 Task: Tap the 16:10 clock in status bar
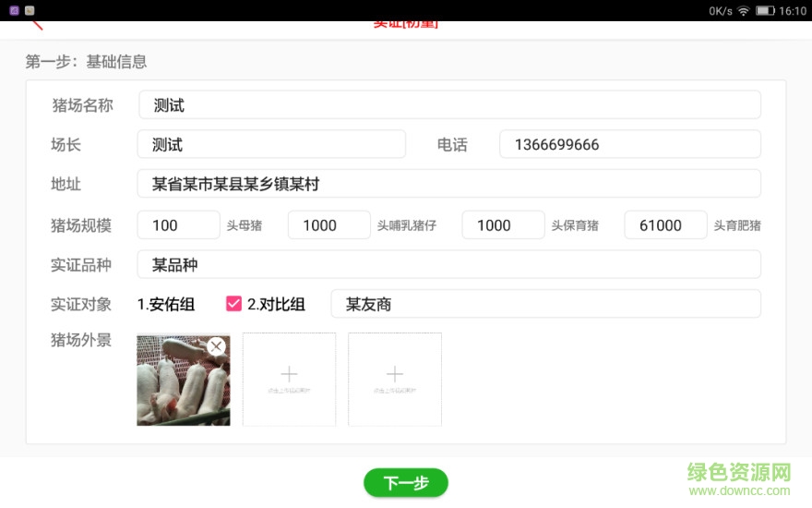click(793, 11)
